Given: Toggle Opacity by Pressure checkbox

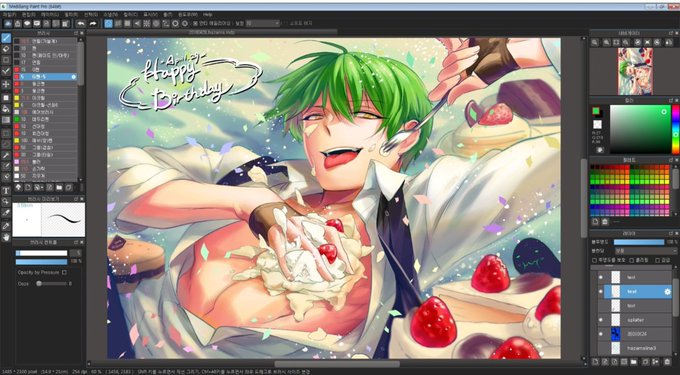Looking at the screenshot, I should click(64, 273).
